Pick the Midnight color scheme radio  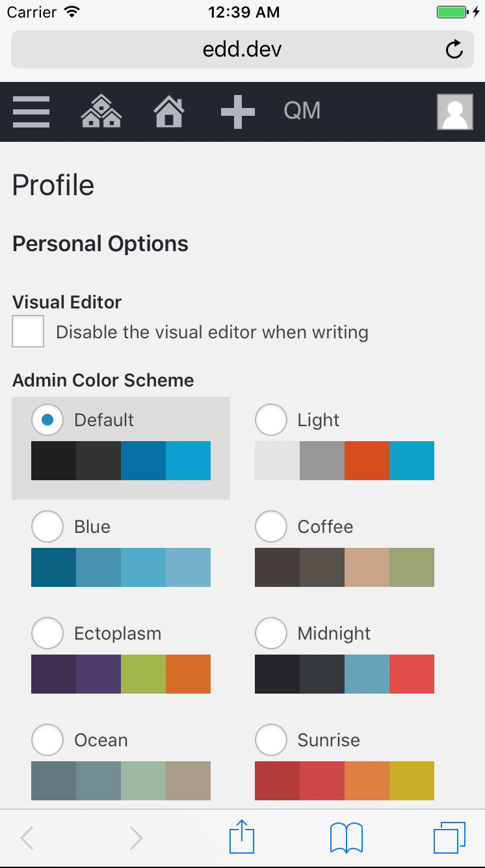pos(271,633)
